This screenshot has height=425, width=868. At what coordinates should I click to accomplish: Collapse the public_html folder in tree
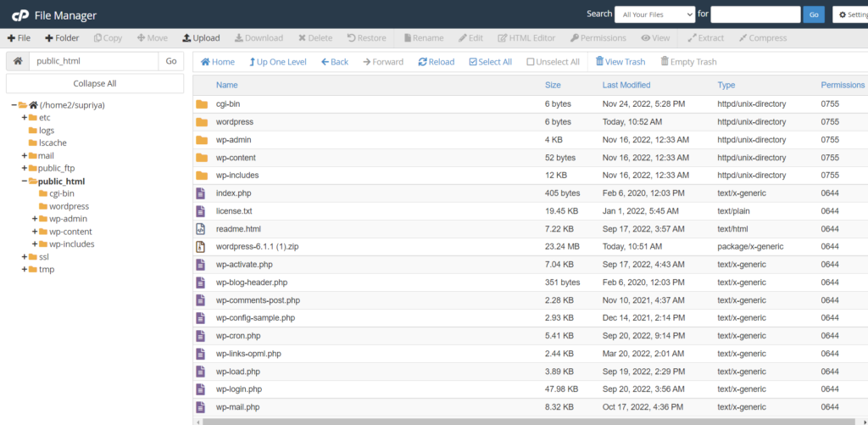[x=25, y=182]
